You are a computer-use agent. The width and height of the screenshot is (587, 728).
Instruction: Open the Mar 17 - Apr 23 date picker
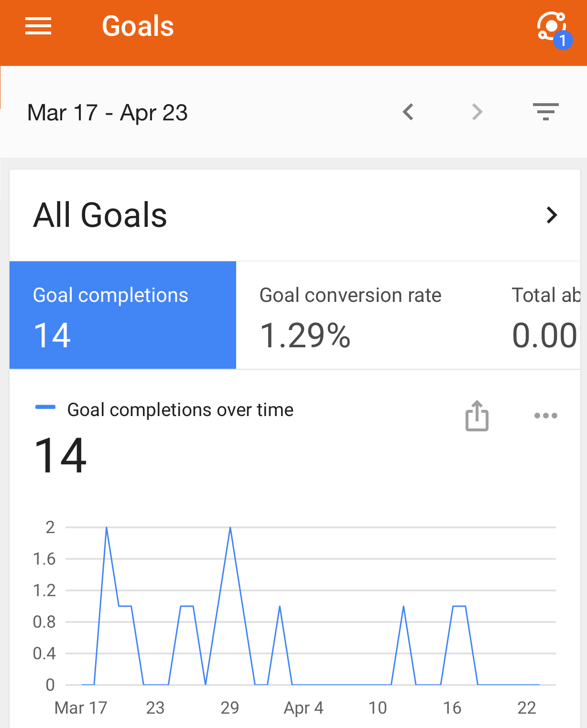(x=108, y=113)
